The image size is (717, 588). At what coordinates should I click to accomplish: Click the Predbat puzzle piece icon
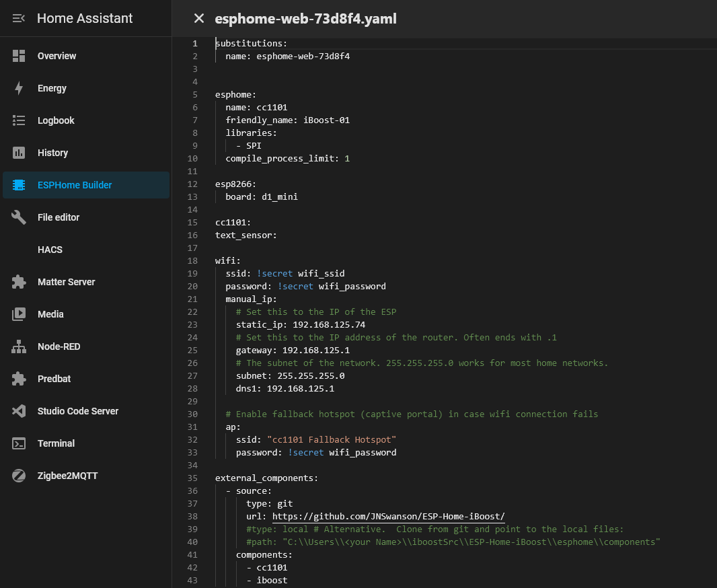(x=19, y=379)
